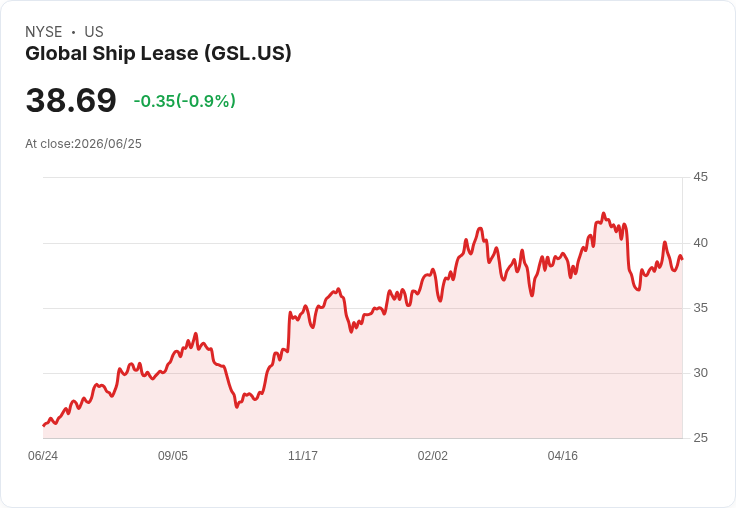This screenshot has width=736, height=508.
Task: Click the 25 price axis label
Action: point(700,438)
